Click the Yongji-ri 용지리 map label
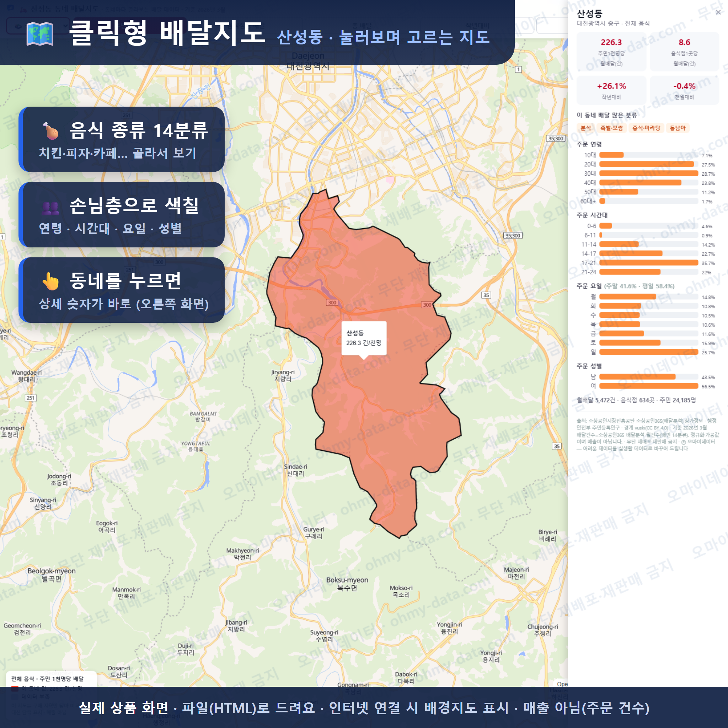Screen dimensions: 728x728 491,657
